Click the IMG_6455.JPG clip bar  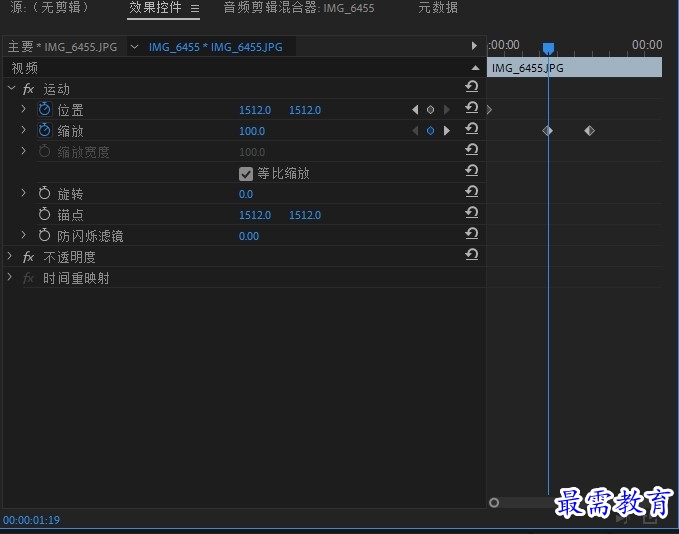coord(574,68)
